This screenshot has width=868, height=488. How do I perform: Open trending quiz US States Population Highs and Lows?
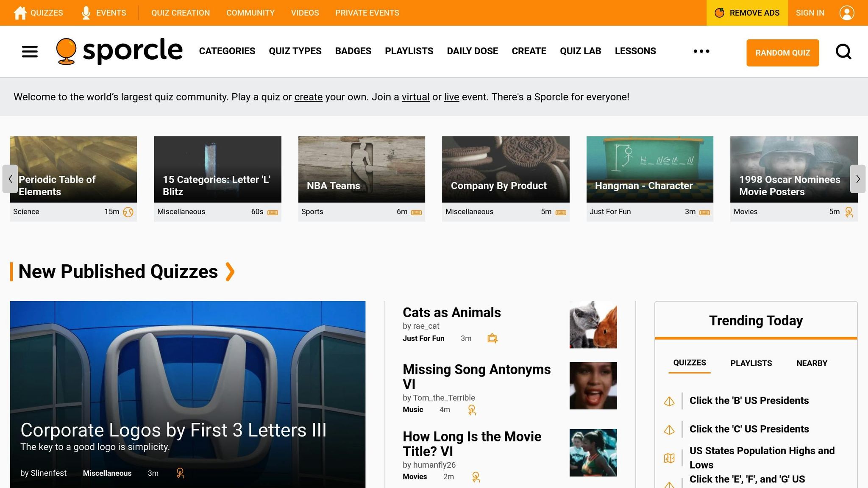762,457
